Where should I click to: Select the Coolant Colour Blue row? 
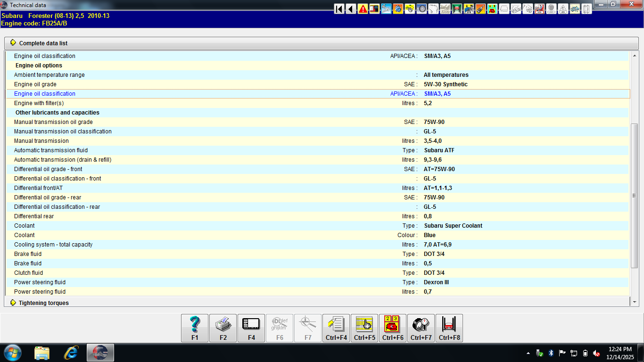click(318, 235)
